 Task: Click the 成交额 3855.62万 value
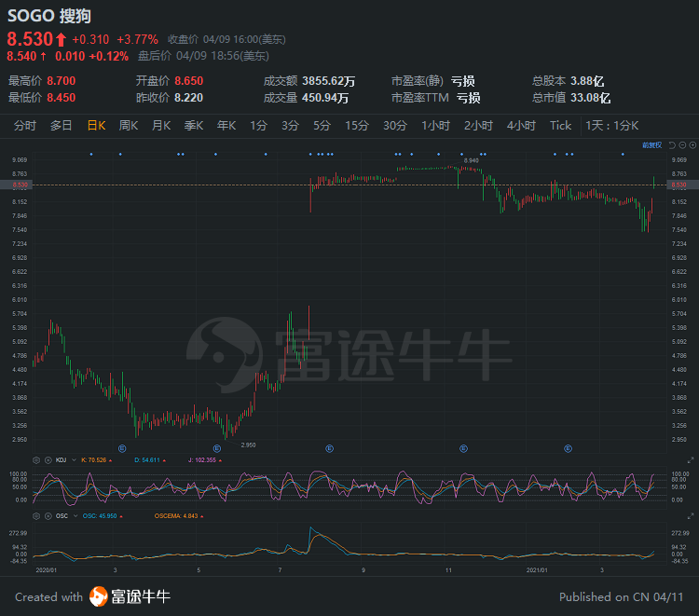pyautogui.click(x=329, y=81)
